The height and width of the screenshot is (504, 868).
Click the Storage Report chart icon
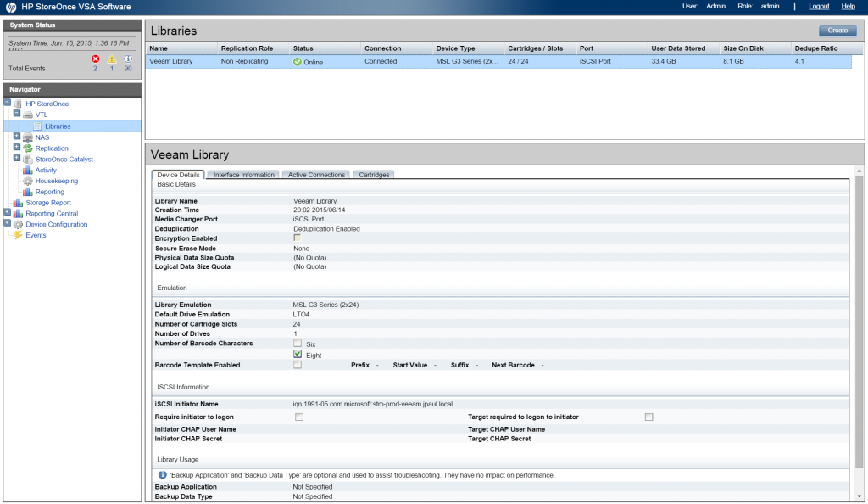tap(19, 203)
